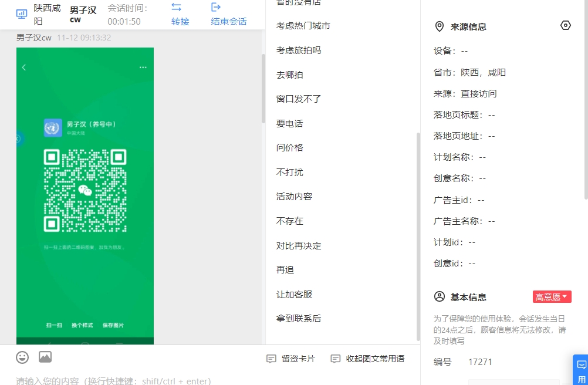Open the 留资卡片 option
The image size is (588, 385).
[290, 359]
